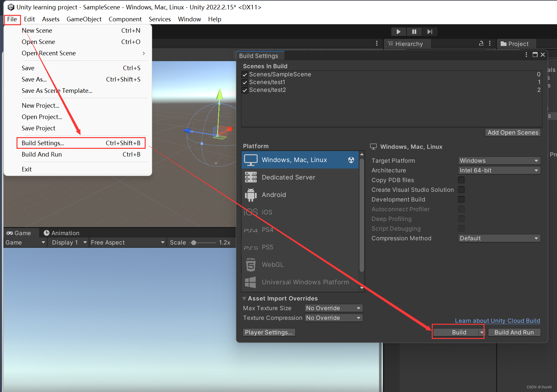Open the Free Aspect dropdown
This screenshot has width=557, height=392.
pos(127,243)
